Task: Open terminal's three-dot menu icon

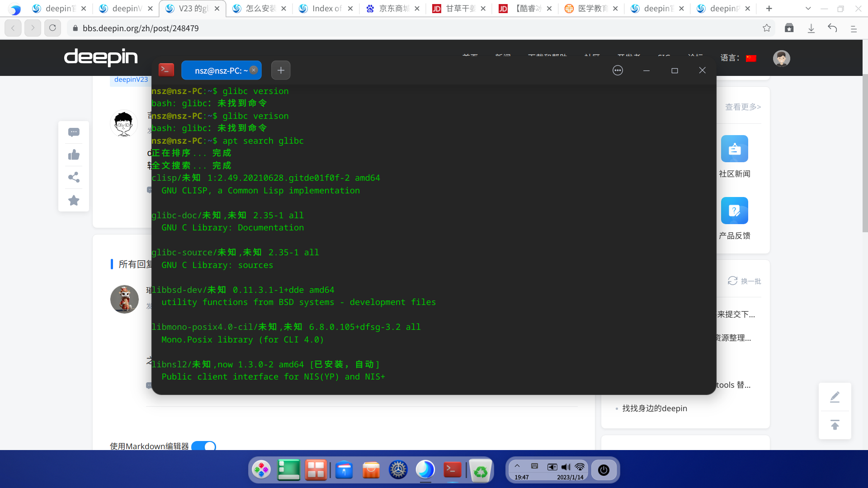Action: point(618,70)
